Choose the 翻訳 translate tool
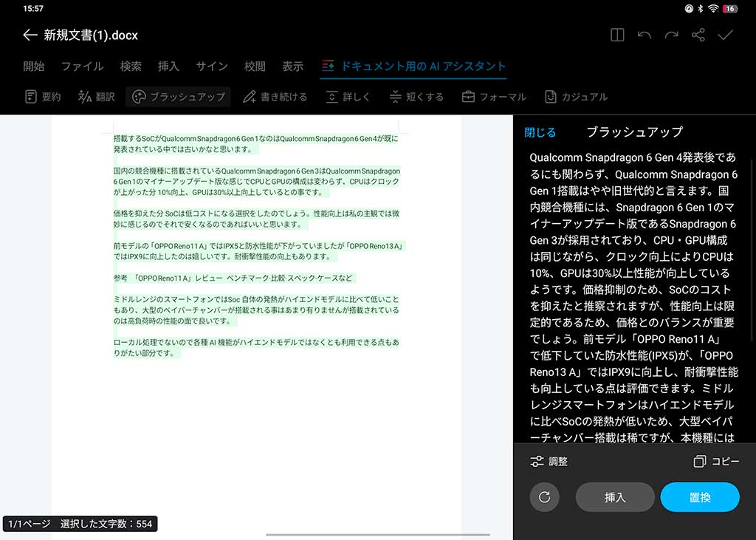This screenshot has height=540, width=756. (97, 97)
